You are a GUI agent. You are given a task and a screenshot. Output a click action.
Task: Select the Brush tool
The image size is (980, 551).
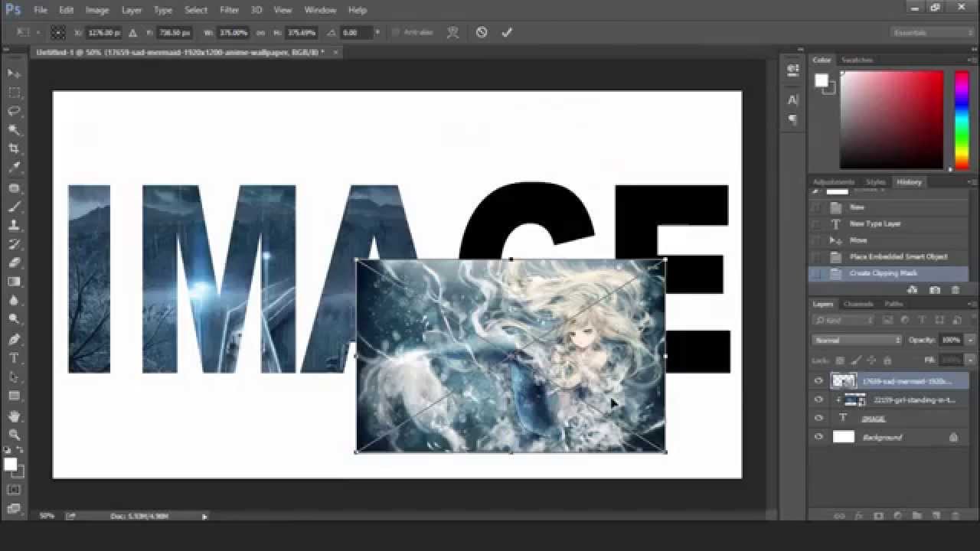coord(14,207)
